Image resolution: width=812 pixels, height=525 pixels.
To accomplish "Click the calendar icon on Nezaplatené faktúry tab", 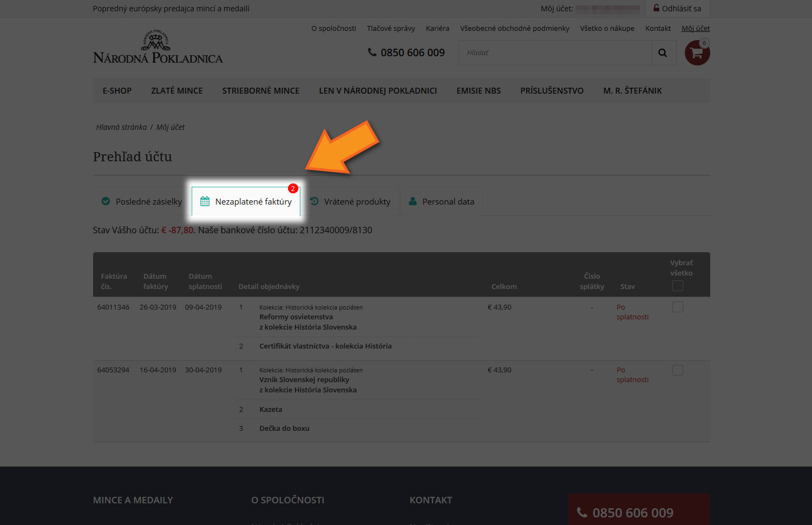I will pyautogui.click(x=205, y=201).
